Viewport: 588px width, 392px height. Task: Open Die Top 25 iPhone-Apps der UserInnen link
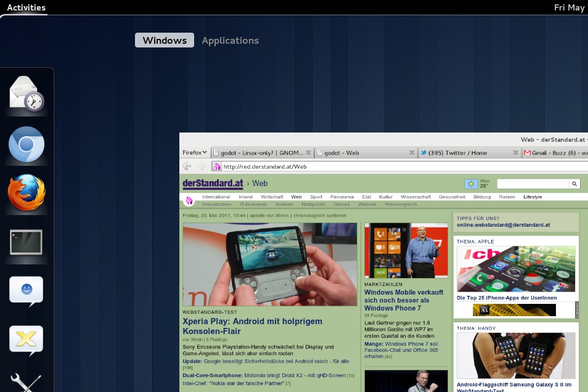click(507, 298)
